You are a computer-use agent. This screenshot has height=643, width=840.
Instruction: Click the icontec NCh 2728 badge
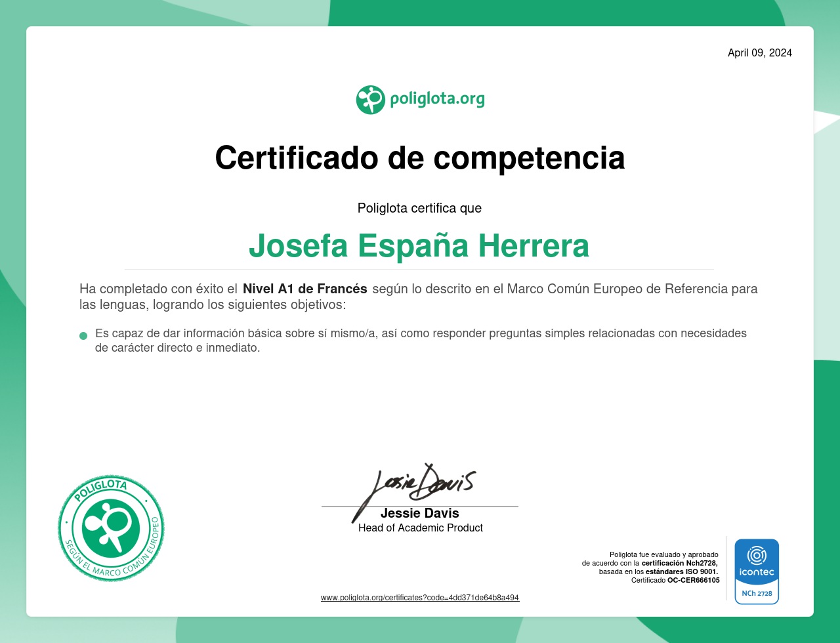757,571
